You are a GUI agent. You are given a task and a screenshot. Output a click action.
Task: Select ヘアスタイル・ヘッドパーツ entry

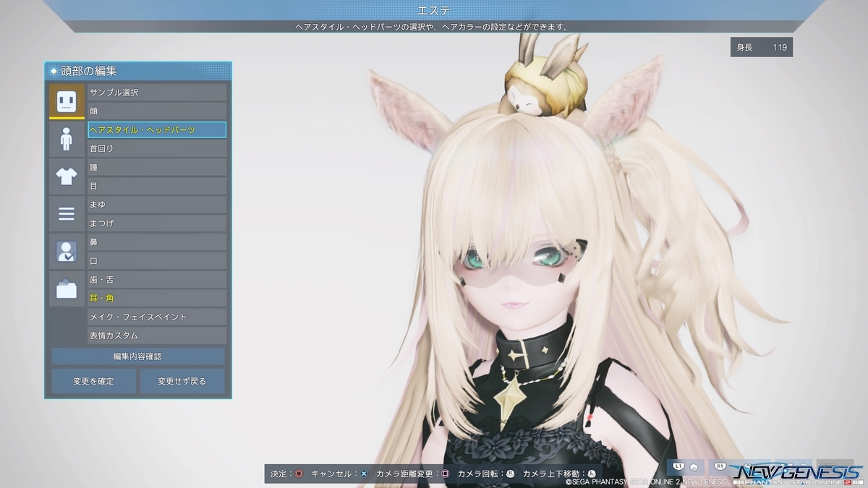click(157, 130)
